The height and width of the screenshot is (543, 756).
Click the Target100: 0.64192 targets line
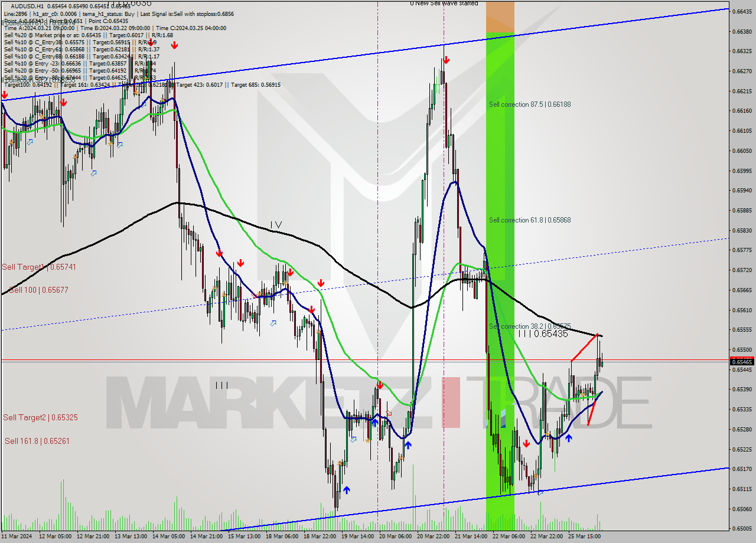[x=142, y=84]
